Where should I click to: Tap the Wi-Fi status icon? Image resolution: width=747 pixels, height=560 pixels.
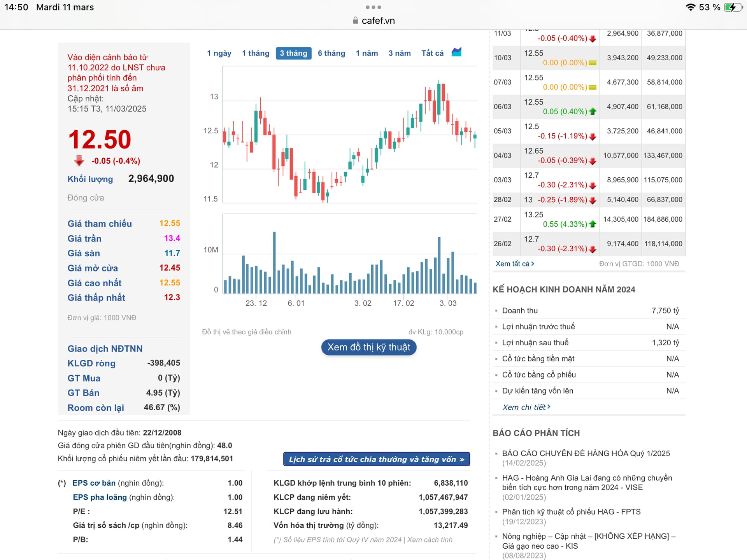coord(691,7)
